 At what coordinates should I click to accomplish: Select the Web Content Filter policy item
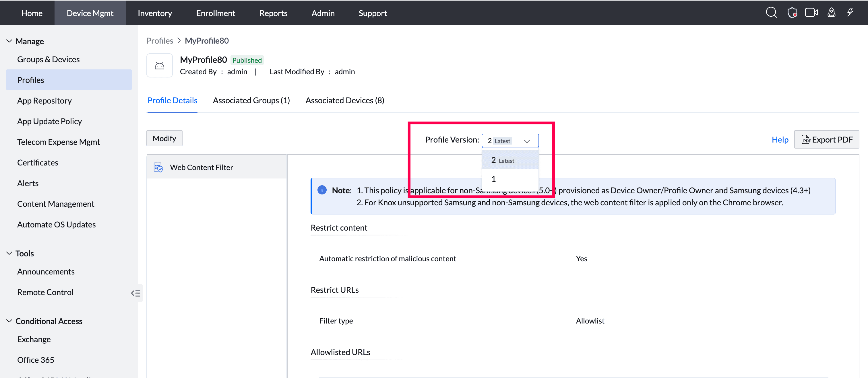click(217, 167)
